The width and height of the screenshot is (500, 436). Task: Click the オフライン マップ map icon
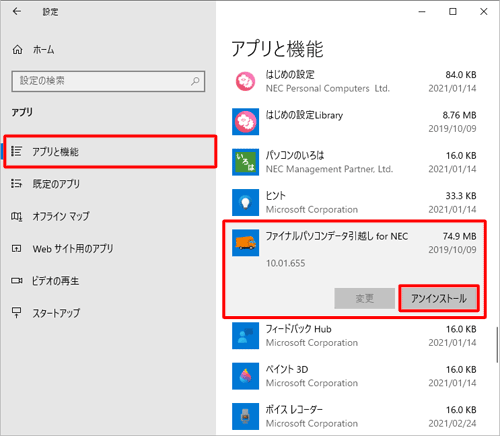(16, 216)
